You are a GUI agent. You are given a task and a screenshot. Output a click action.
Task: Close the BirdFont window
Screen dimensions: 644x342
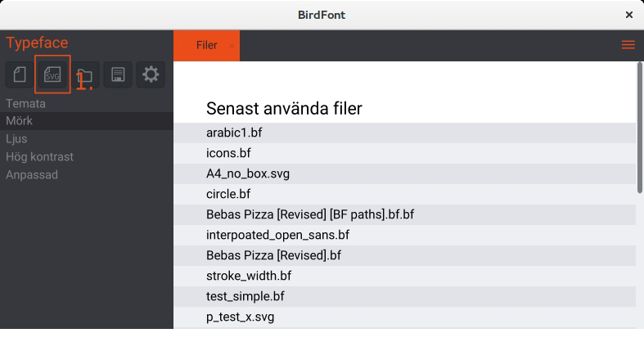[x=629, y=15]
